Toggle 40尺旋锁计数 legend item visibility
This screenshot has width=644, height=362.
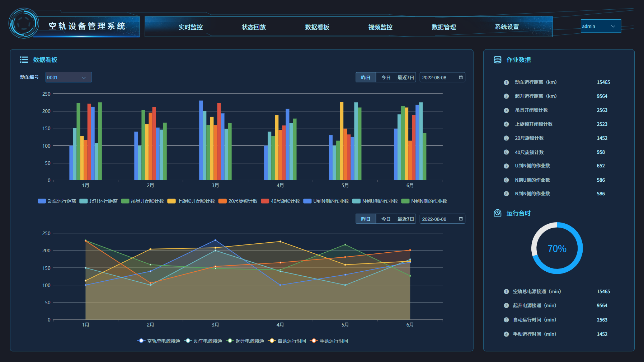pos(280,201)
